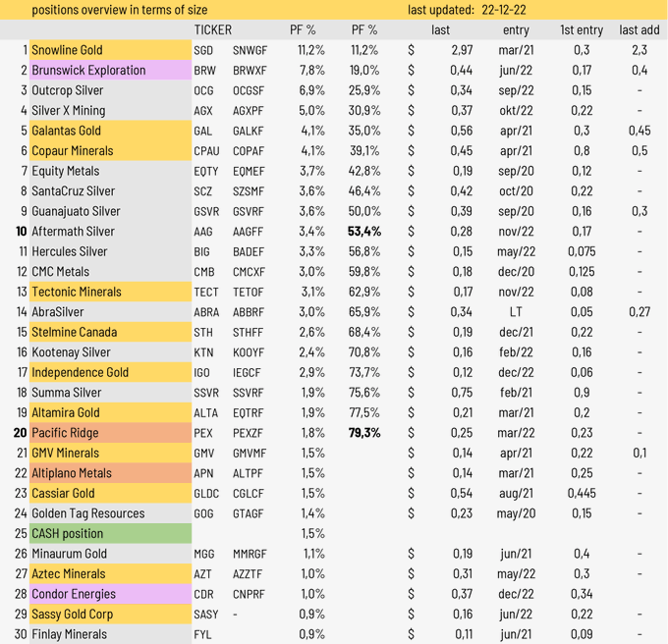Click the last add column header
The height and width of the screenshot is (644, 668).
click(640, 30)
